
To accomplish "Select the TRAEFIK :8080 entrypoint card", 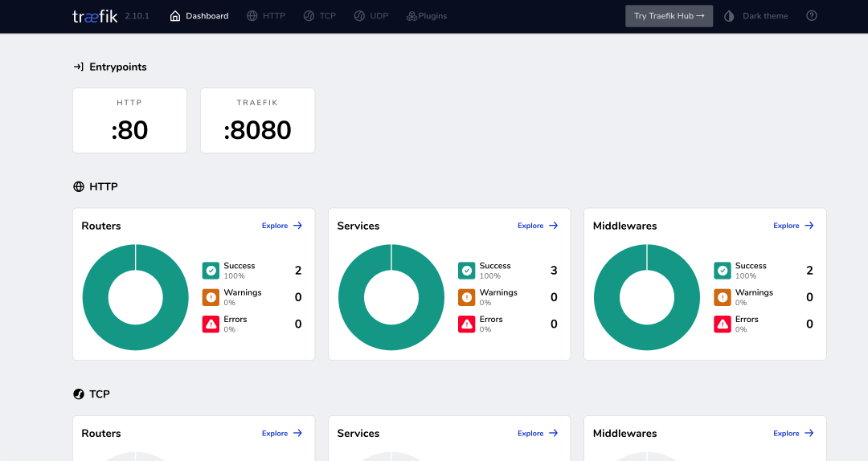I will click(x=257, y=120).
